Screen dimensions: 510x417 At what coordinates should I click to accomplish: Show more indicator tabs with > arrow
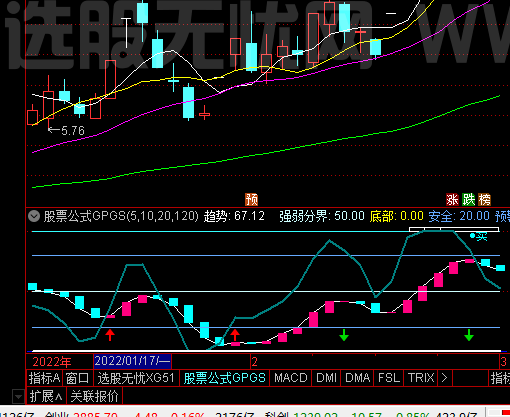click(x=444, y=378)
